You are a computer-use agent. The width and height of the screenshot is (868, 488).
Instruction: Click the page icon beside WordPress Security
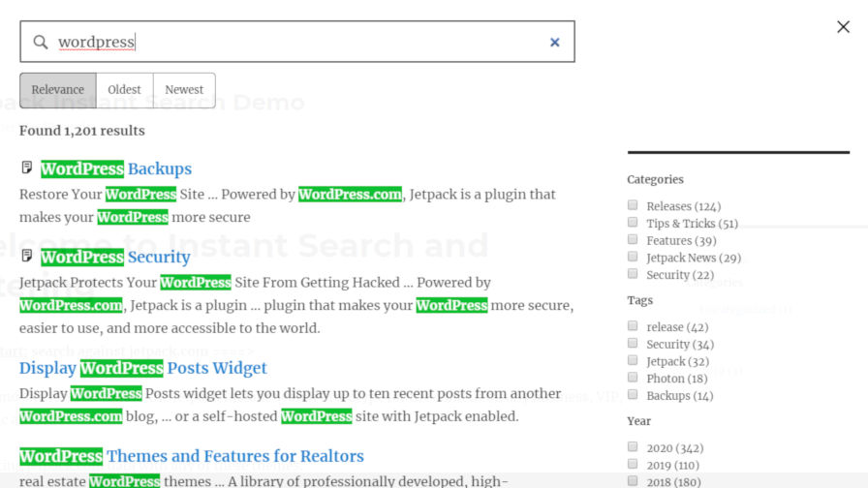(x=27, y=256)
